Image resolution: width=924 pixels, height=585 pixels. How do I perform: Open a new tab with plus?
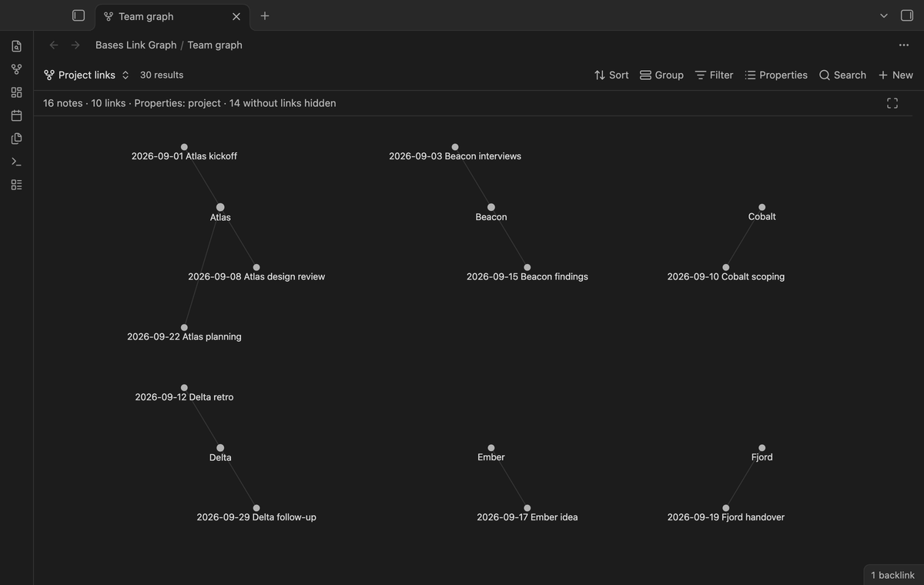[x=265, y=15]
